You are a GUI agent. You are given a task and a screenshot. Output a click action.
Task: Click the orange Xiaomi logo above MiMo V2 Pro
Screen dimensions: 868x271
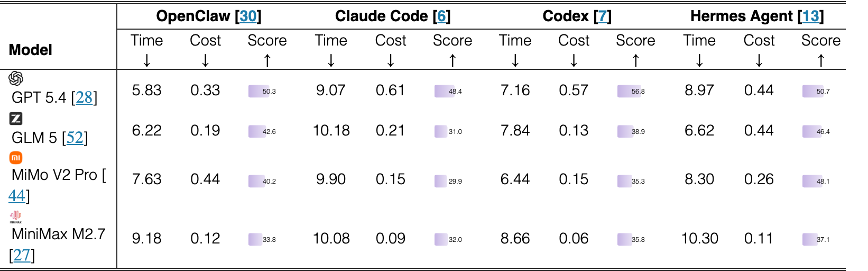coord(16,157)
